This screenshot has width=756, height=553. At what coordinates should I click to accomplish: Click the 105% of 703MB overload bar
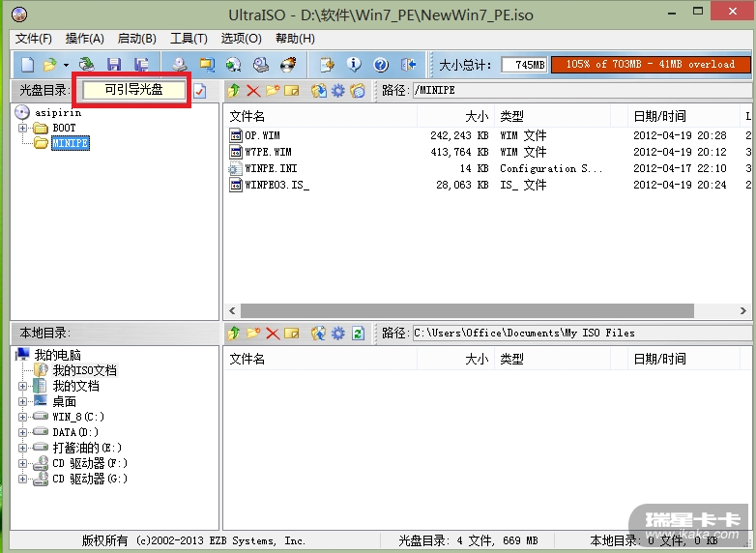[651, 65]
